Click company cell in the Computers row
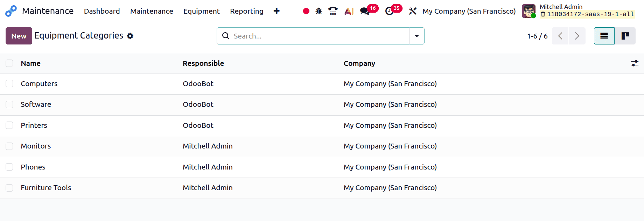 (x=390, y=84)
